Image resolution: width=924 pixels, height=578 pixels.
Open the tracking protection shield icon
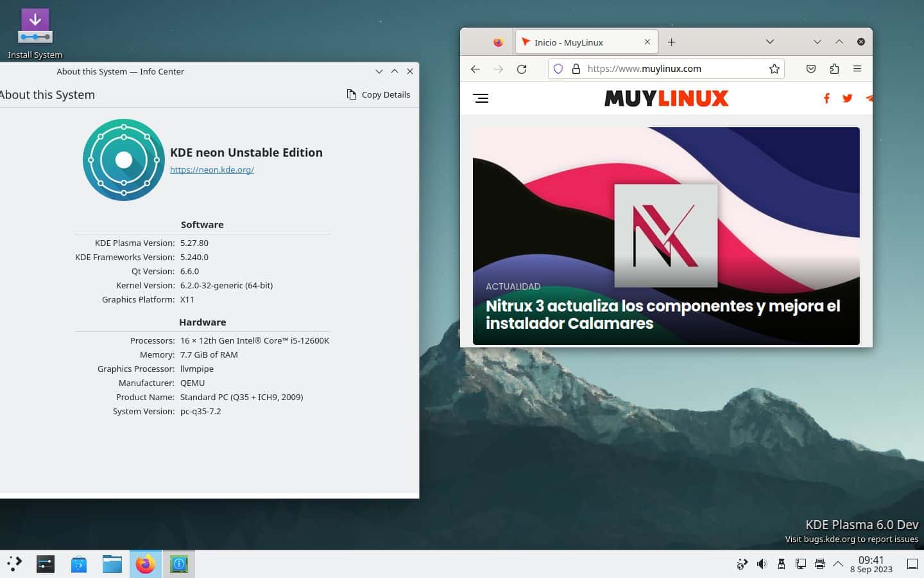click(x=558, y=69)
